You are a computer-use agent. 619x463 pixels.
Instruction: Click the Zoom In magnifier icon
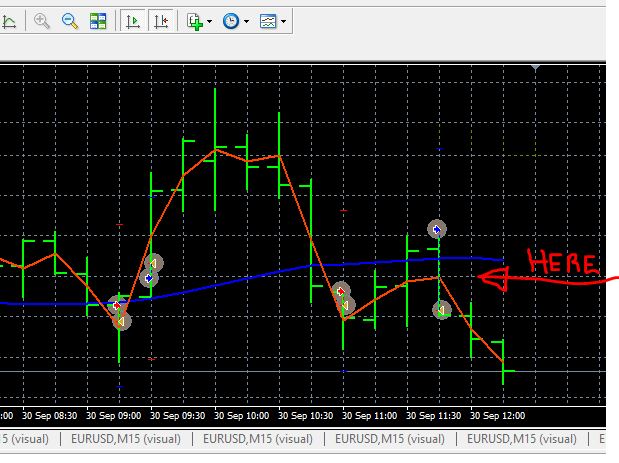click(41, 21)
